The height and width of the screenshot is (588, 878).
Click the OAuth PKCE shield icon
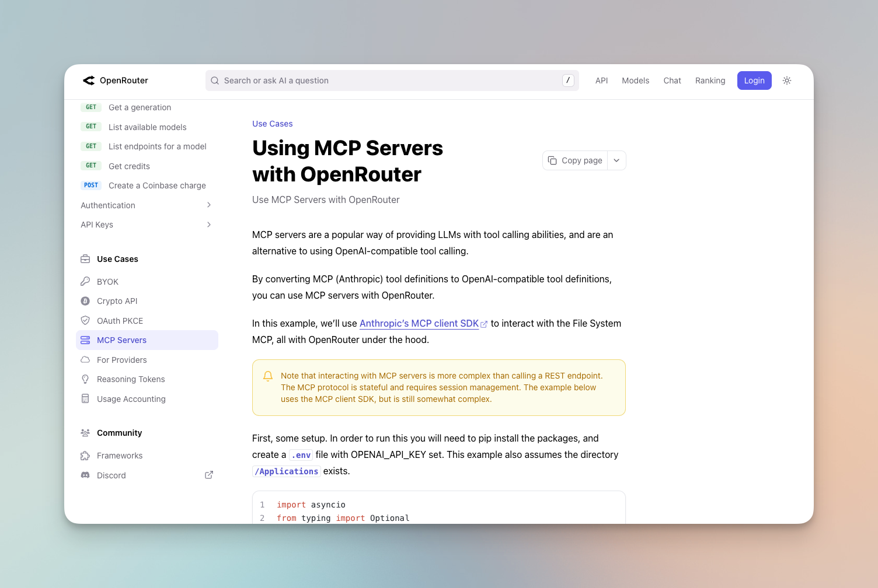(85, 321)
